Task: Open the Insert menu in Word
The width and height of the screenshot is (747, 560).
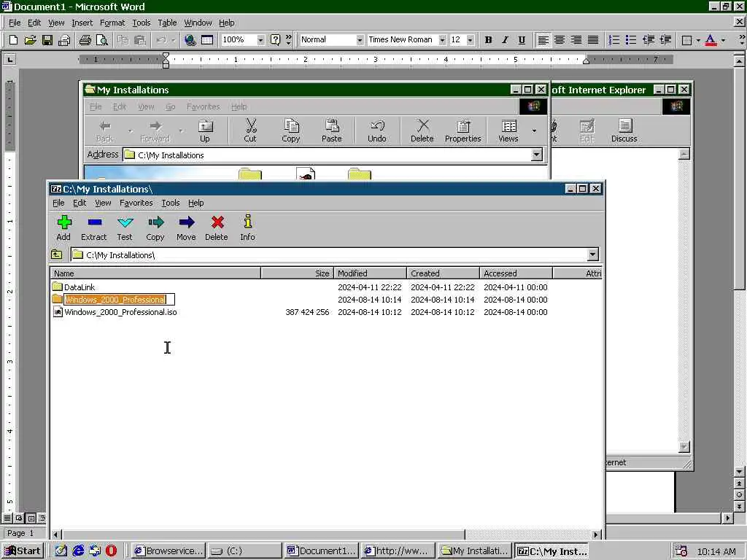Action: tap(82, 23)
